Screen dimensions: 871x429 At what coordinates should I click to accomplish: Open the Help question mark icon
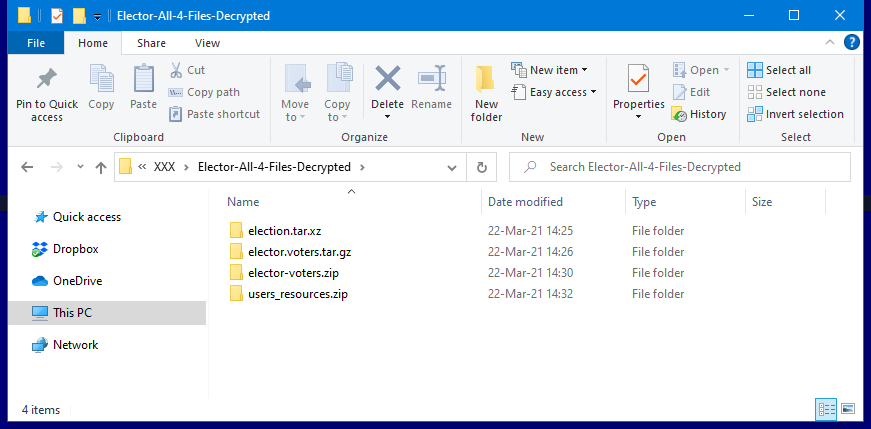[x=851, y=43]
